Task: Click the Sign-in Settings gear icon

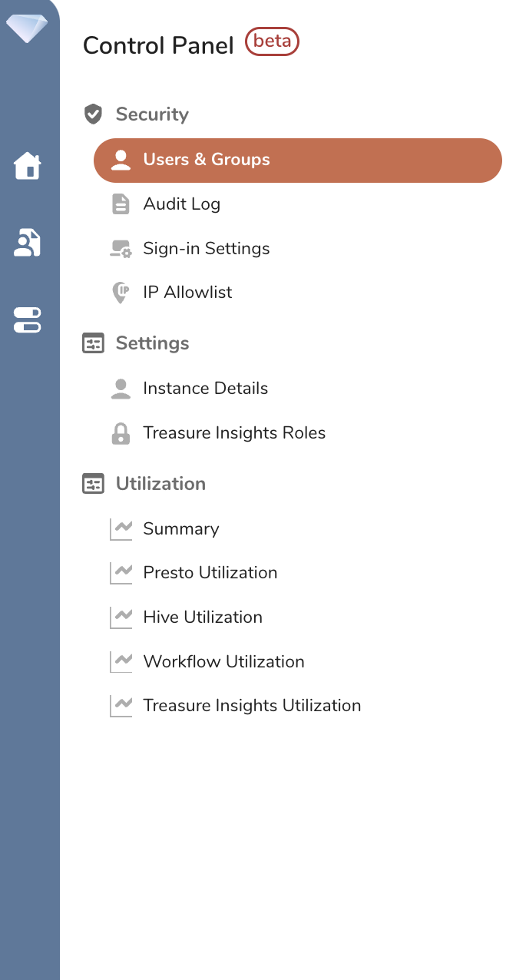Action: point(121,249)
